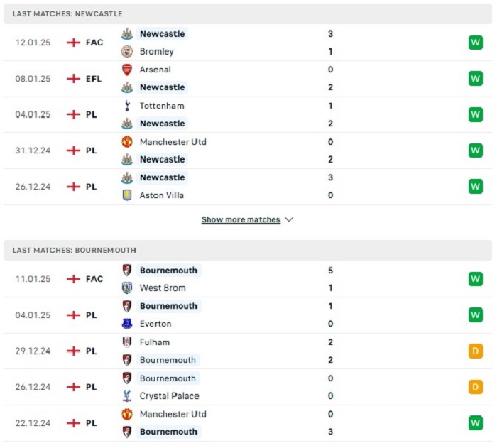Screen dimensions: 497x448
Task: Click the Aston Villa crest icon
Action: pos(127,195)
